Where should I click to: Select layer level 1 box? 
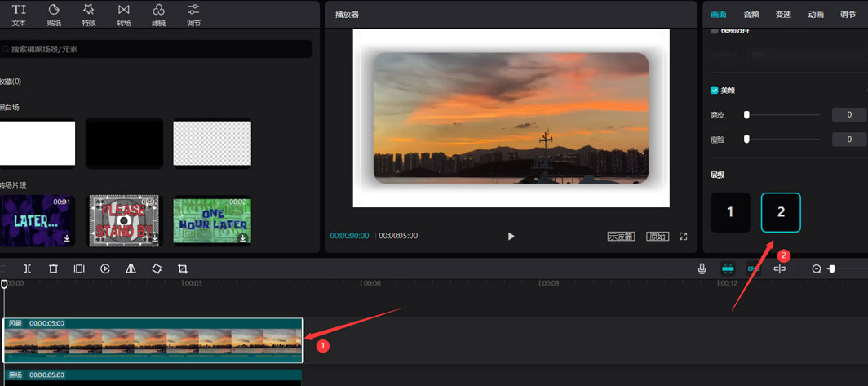[730, 212]
